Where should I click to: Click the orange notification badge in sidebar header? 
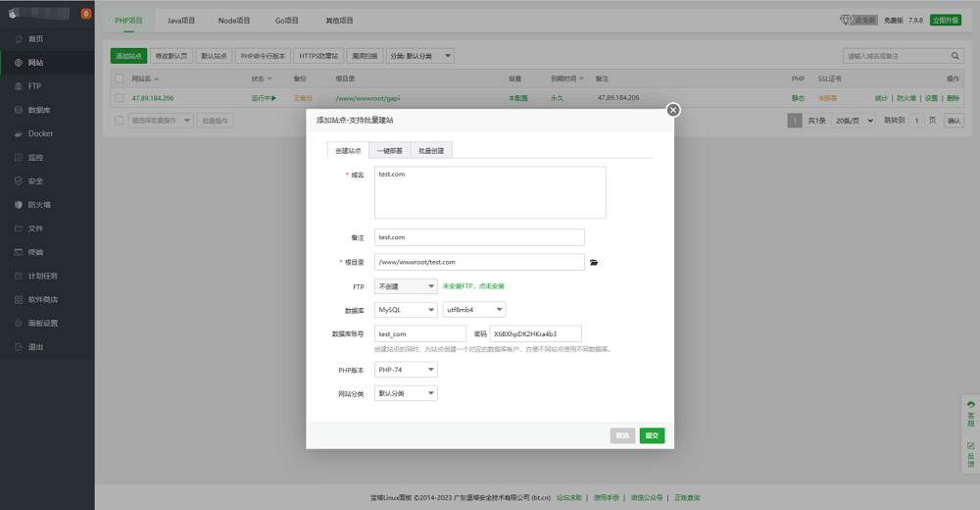click(86, 13)
